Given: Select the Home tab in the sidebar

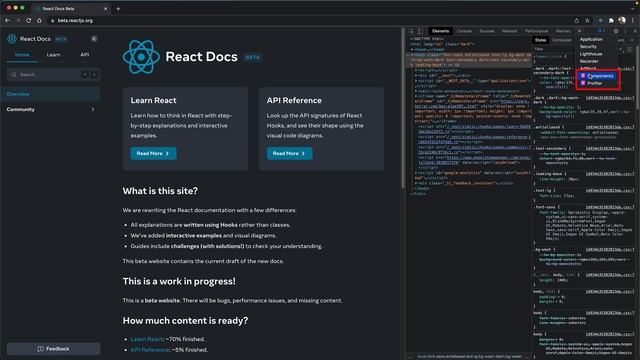Looking at the screenshot, I should pos(22,55).
